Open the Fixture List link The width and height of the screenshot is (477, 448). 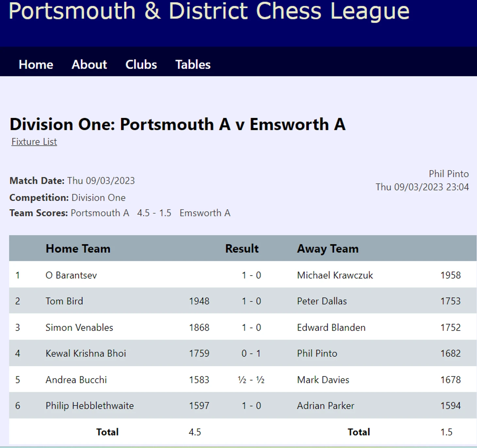pos(34,142)
